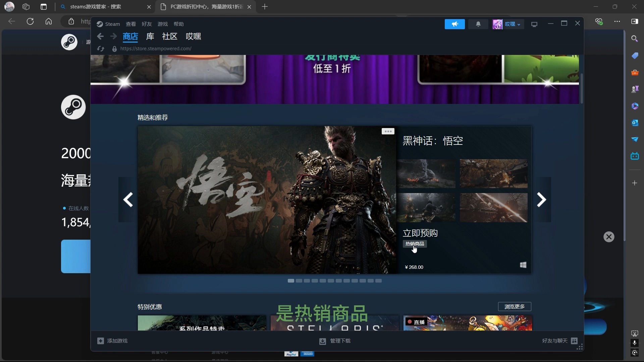Click the Steam window vertical scrollbar

coord(582,88)
